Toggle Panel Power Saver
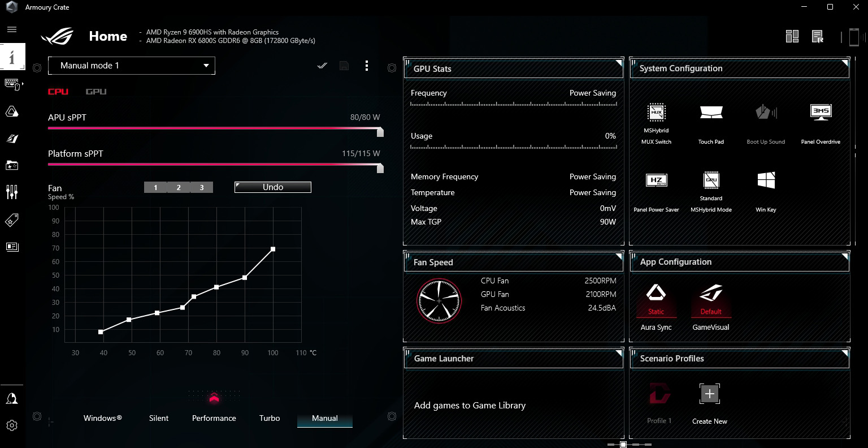Screen dimensions: 868x448 coord(656,180)
